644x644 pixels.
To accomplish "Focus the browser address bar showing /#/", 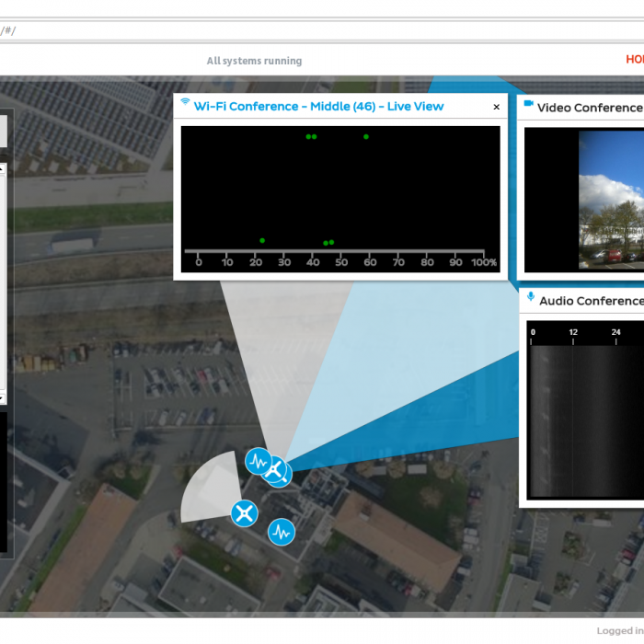I will [322, 30].
